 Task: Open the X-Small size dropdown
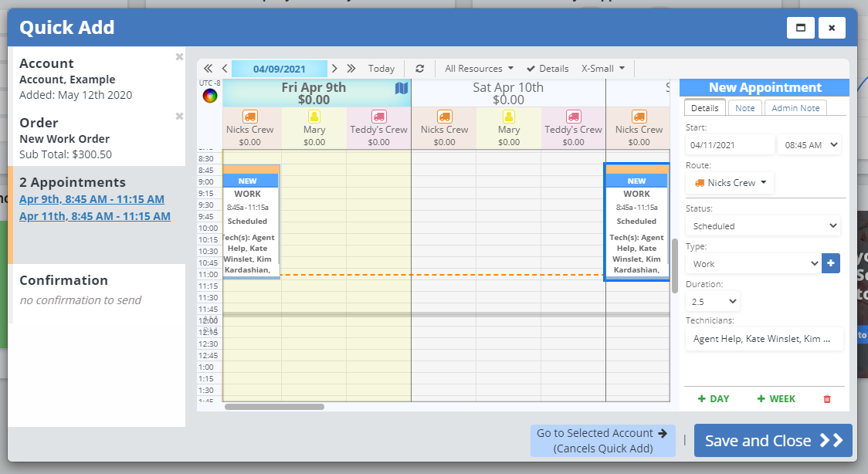click(602, 69)
